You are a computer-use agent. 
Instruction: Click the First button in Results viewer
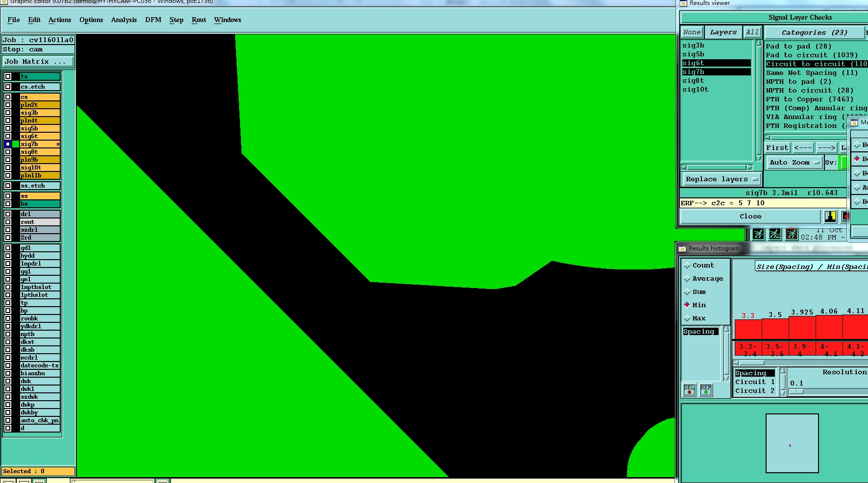(777, 147)
